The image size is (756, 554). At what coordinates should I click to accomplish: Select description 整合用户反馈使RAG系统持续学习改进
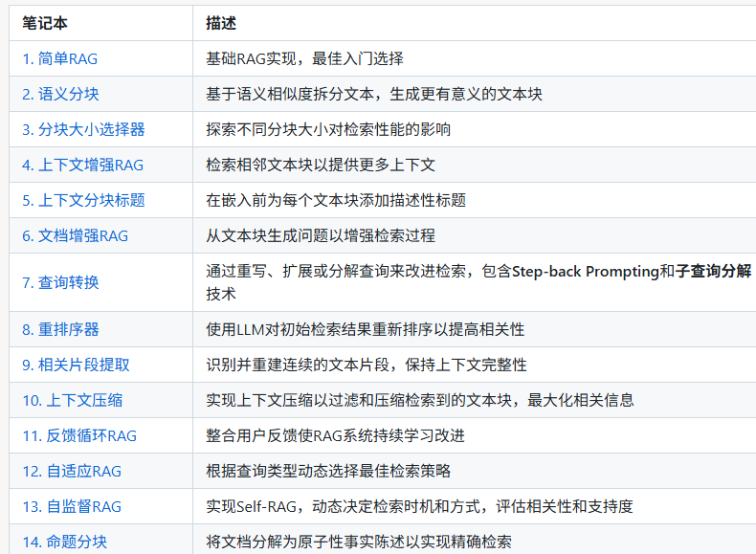(336, 436)
